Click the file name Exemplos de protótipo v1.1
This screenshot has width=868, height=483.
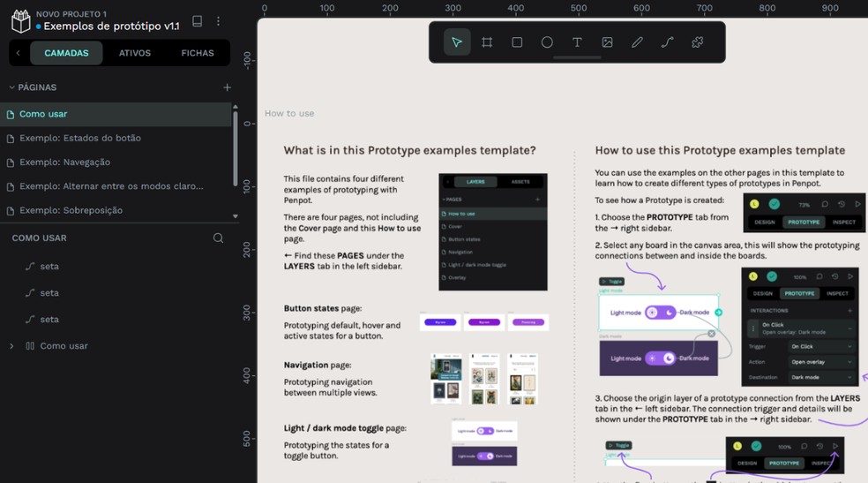tap(111, 26)
